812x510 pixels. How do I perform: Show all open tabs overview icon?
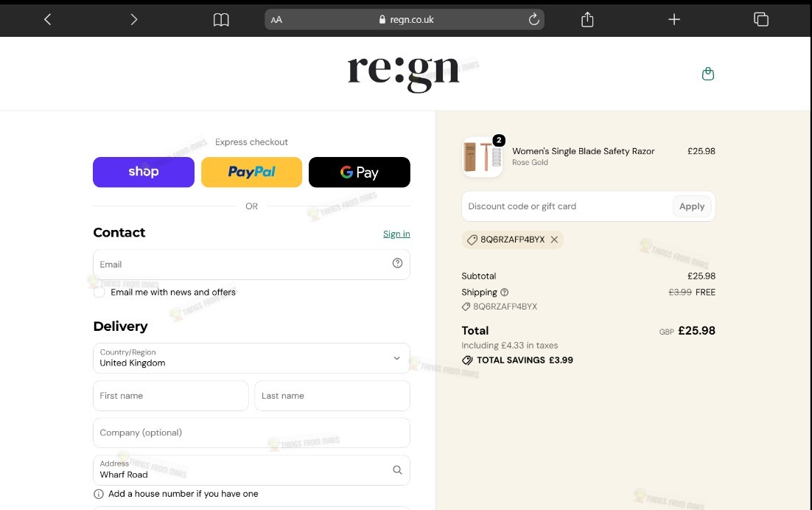(760, 20)
